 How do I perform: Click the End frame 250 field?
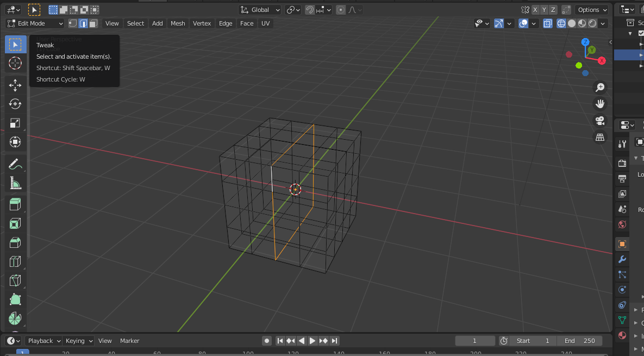tap(579, 341)
